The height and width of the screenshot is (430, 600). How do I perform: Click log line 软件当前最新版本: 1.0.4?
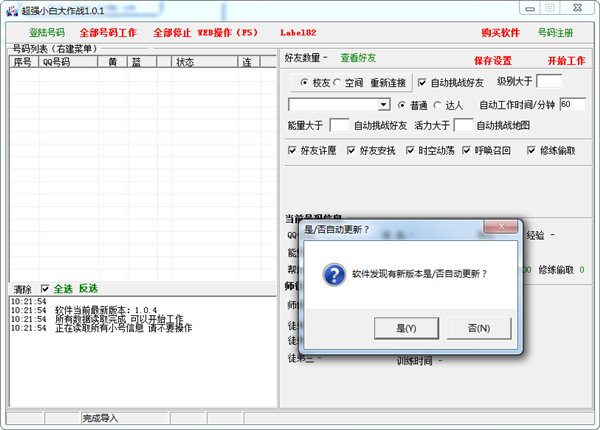106,310
